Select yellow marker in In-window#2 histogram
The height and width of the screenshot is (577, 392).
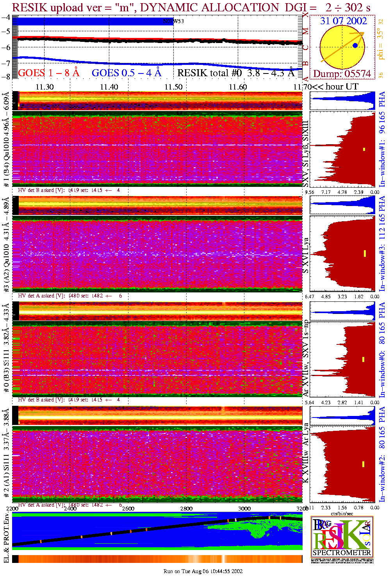(x=363, y=464)
